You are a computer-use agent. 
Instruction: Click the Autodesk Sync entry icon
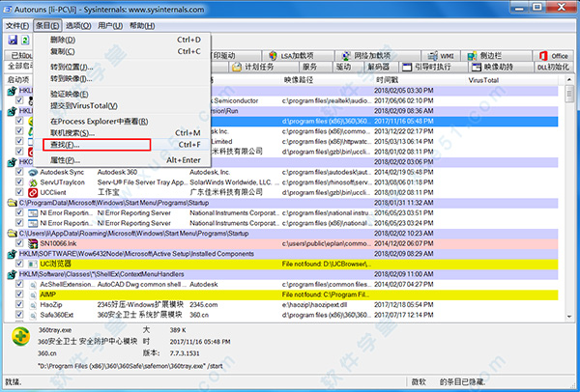(33, 172)
